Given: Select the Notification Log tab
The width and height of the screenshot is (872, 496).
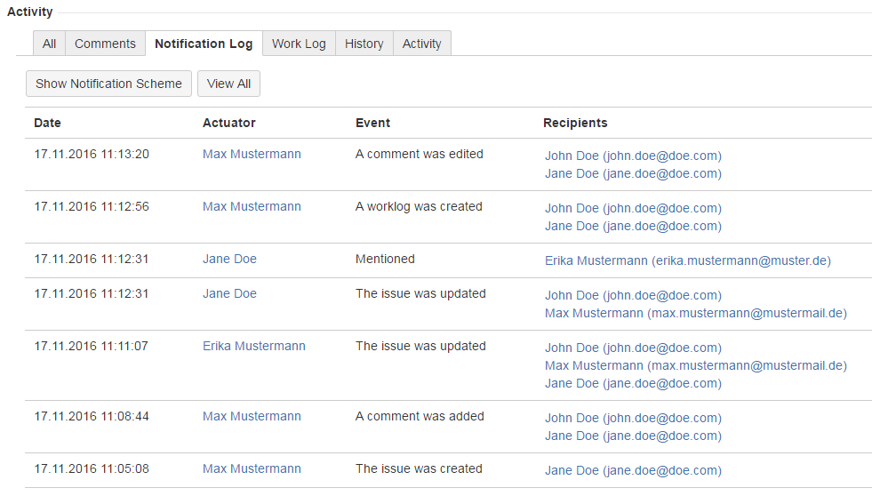Looking at the screenshot, I should click(204, 44).
